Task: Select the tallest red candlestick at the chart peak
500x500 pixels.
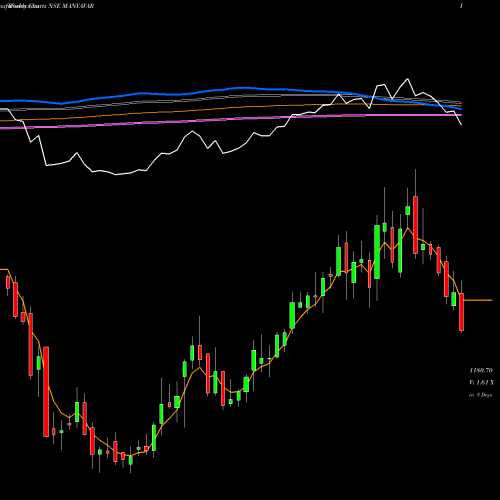Action: coord(415,225)
